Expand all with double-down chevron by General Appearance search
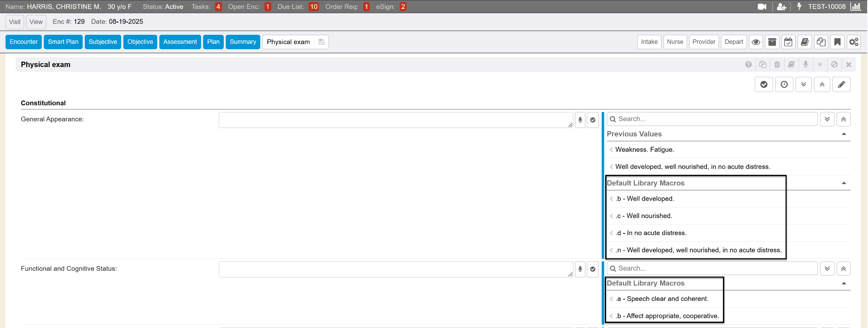868x328 pixels. click(x=827, y=119)
